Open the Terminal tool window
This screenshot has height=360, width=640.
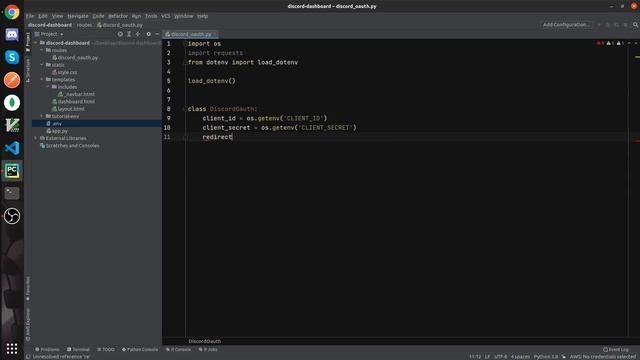(78, 350)
